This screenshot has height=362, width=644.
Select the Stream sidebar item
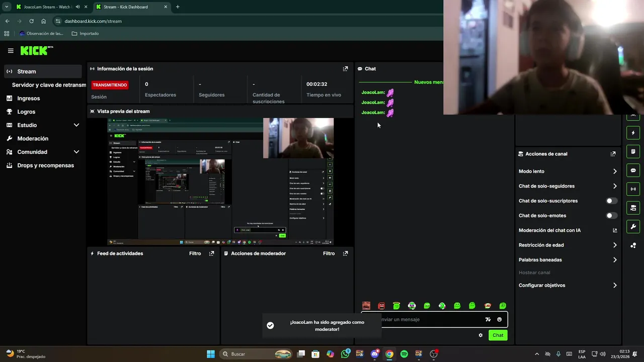tap(43, 71)
